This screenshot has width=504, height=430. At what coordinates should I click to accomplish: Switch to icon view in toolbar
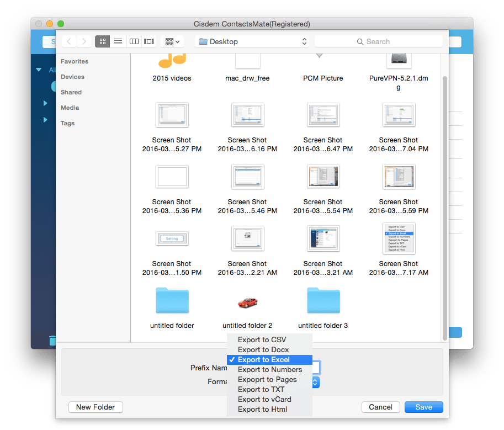pyautogui.click(x=102, y=41)
